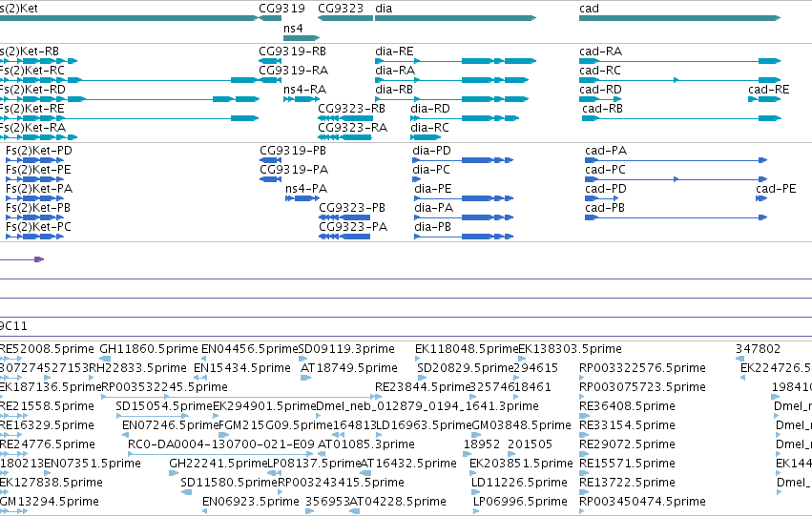Screen dimensions: 812x516
Task: Select transcript dia-RA
Action: pyautogui.click(x=451, y=80)
